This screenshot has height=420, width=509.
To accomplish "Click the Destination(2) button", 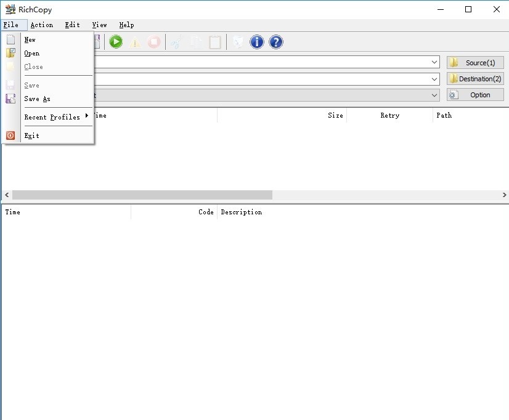I will click(x=475, y=79).
